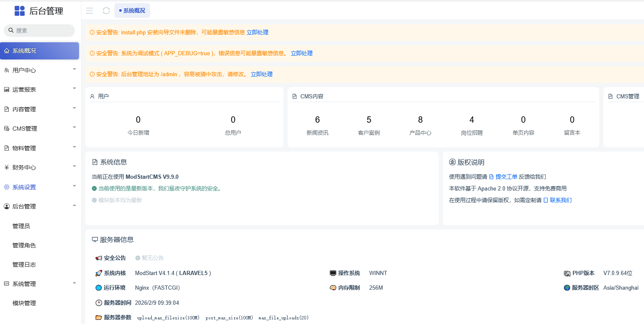This screenshot has width=644, height=324.
Task: Select the 系统概况 tab
Action: (132, 11)
